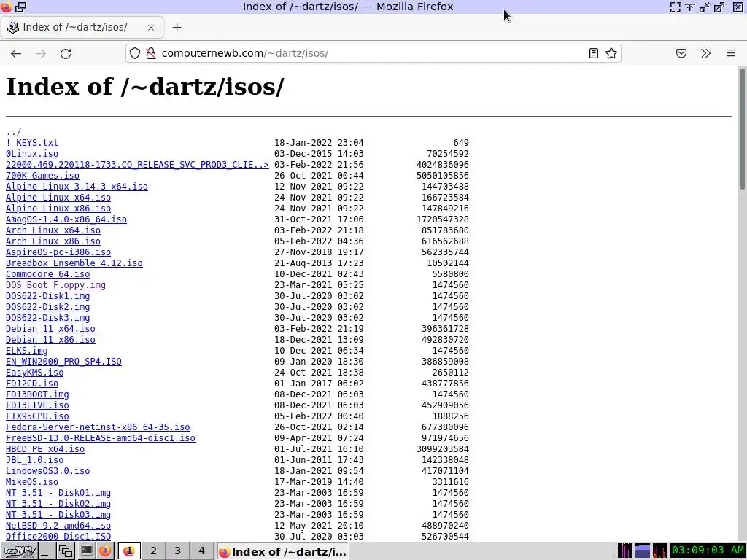
Task: Go back to the previous page
Action: [16, 53]
